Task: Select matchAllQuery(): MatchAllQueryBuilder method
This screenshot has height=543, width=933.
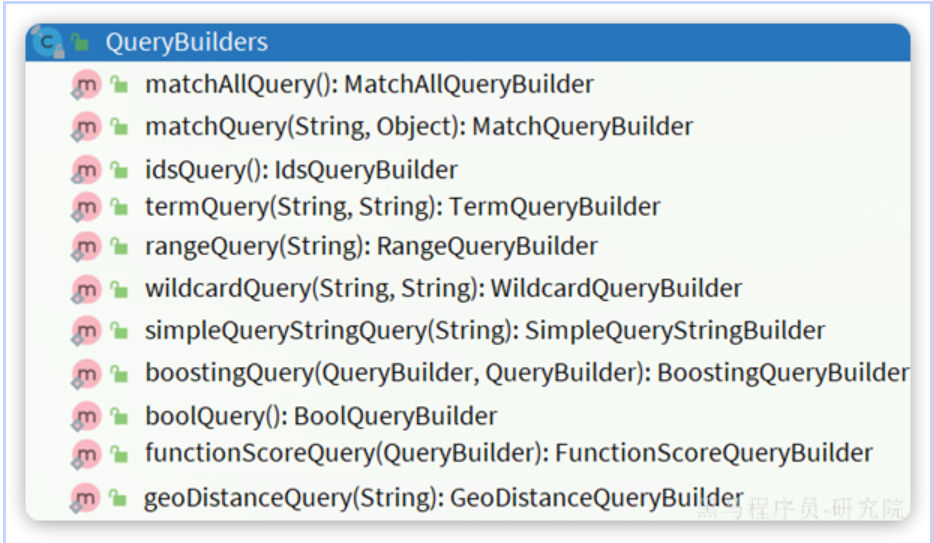Action: click(369, 85)
